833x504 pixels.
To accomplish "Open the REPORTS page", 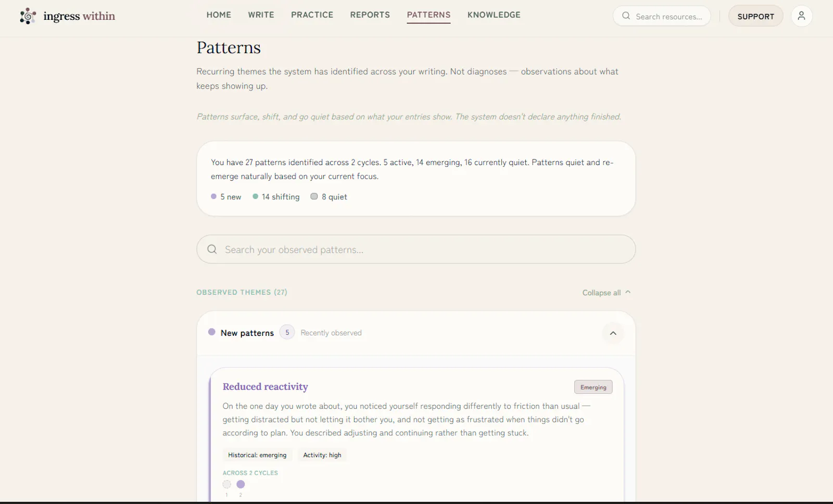I will click(x=370, y=15).
